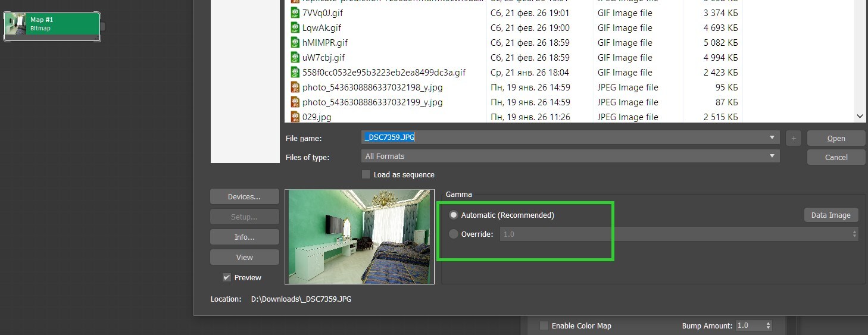Click the Bump Amount value field
Viewport: 868px width, 335px height.
[750, 325]
